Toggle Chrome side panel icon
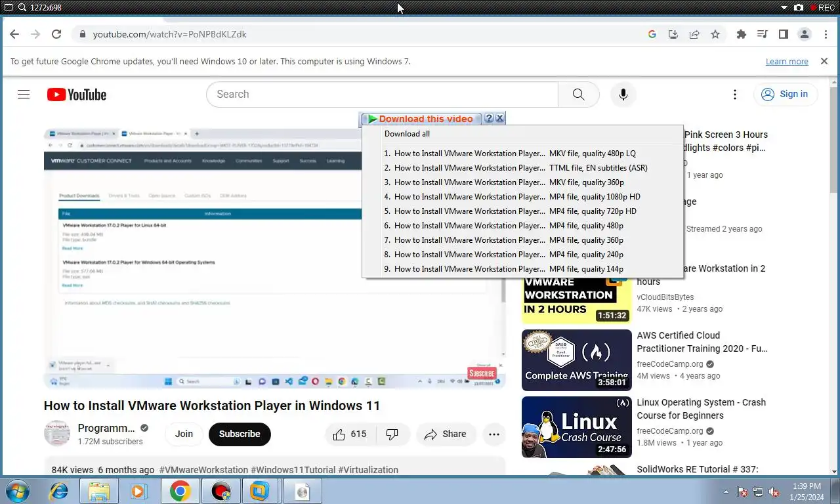 click(783, 34)
